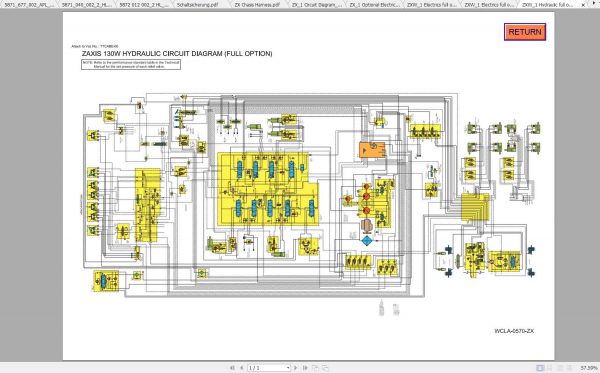Open the 5872 012 002_2 HL tab

143,5
